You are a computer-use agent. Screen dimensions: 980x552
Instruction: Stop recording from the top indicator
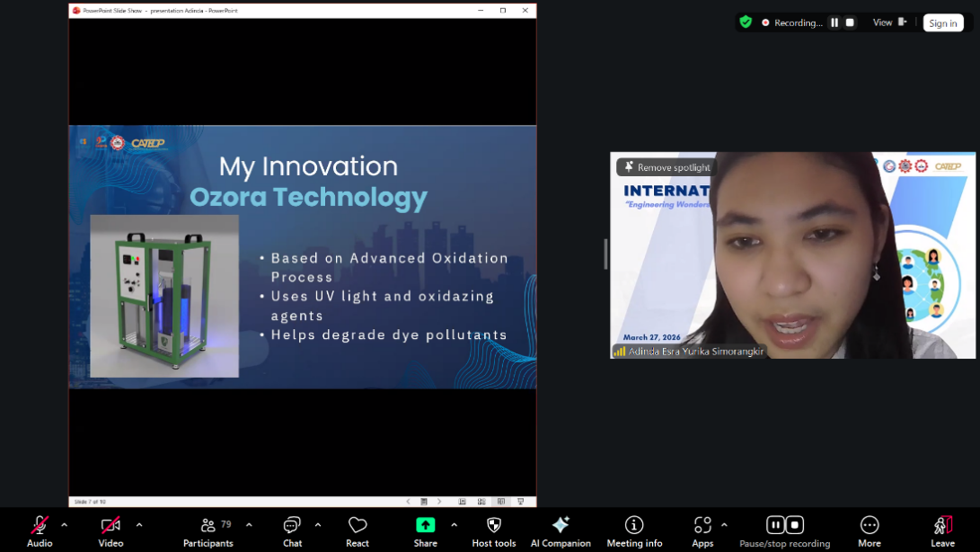pos(850,22)
